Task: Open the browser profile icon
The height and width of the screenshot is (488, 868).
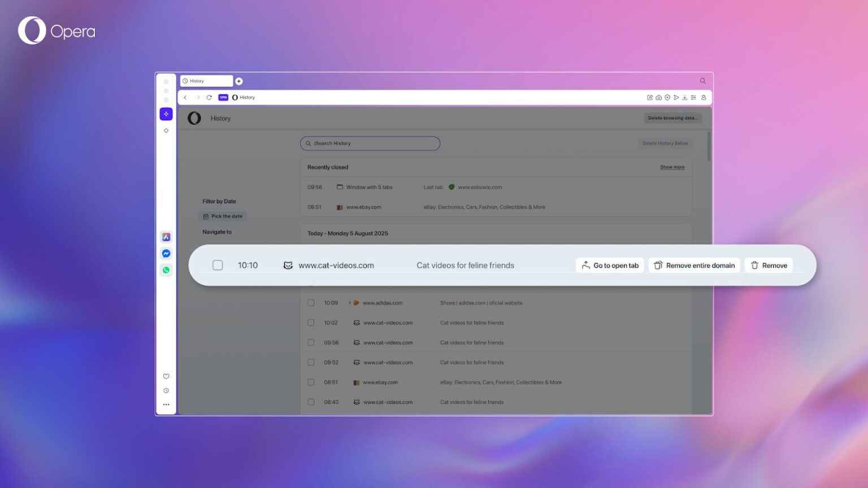Action: pos(704,97)
